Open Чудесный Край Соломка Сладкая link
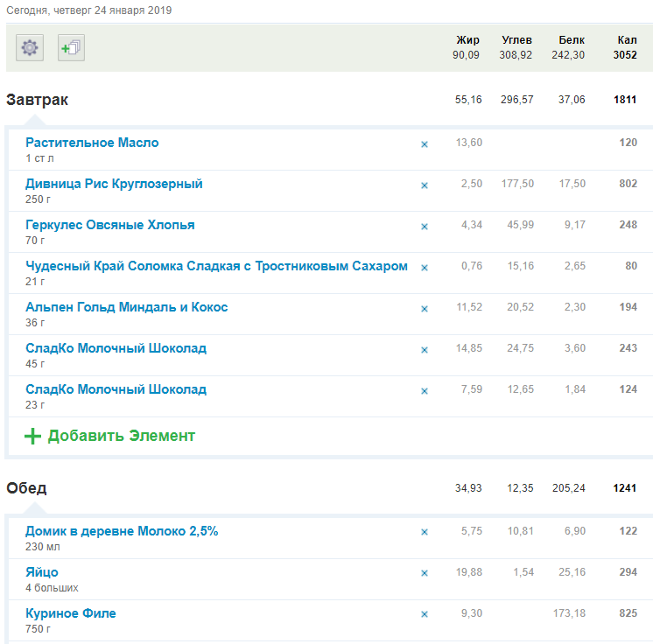653x644 pixels. (216, 266)
